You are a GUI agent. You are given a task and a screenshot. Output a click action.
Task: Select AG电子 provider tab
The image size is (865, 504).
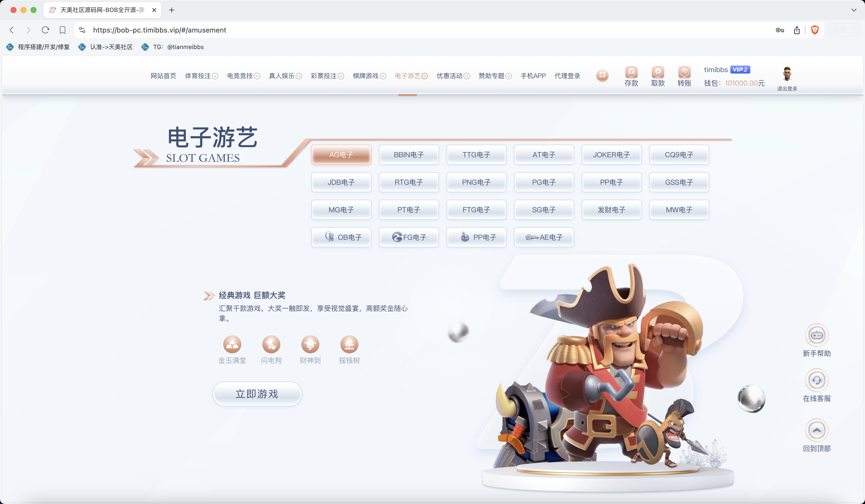(x=341, y=155)
